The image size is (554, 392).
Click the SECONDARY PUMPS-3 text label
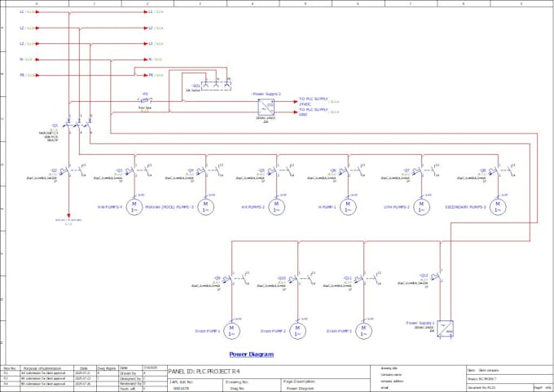[466, 207]
